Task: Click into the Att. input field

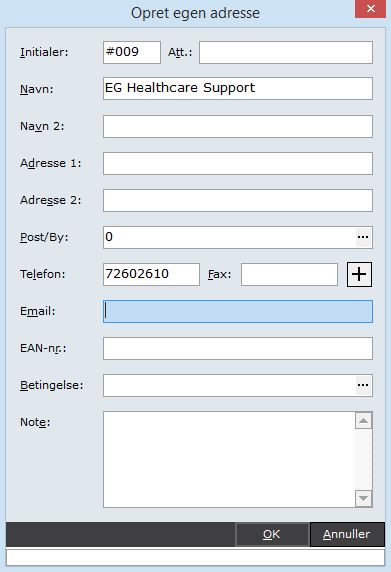Action: (286, 52)
